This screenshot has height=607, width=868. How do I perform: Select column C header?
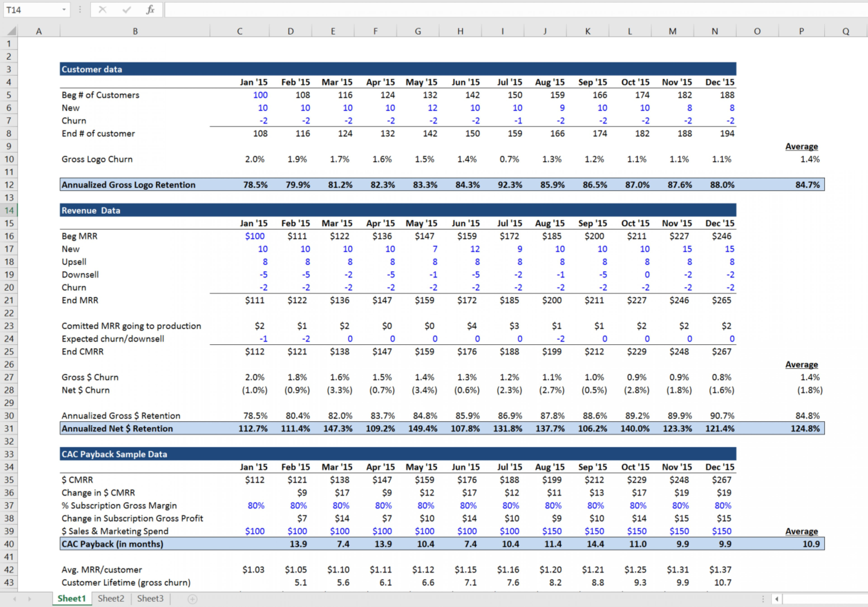239,31
